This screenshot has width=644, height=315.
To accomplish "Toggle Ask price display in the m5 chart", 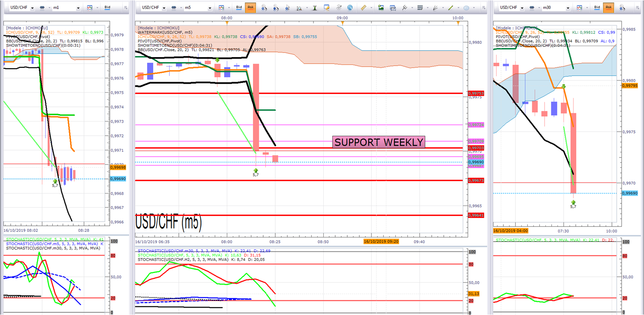I will [250, 8].
